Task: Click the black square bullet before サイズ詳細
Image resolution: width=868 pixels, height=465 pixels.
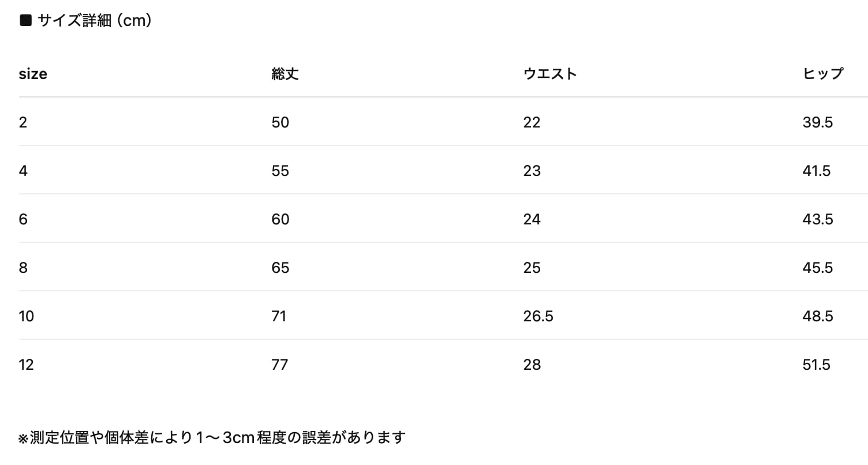Action: click(x=25, y=21)
